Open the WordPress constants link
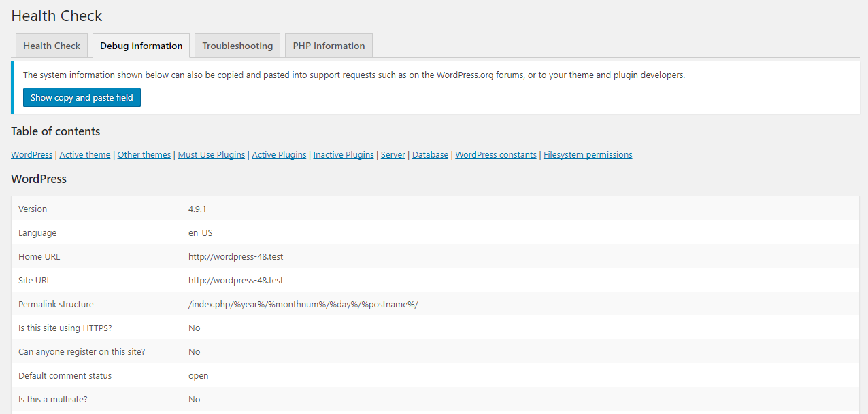This screenshot has width=868, height=414. tap(495, 155)
